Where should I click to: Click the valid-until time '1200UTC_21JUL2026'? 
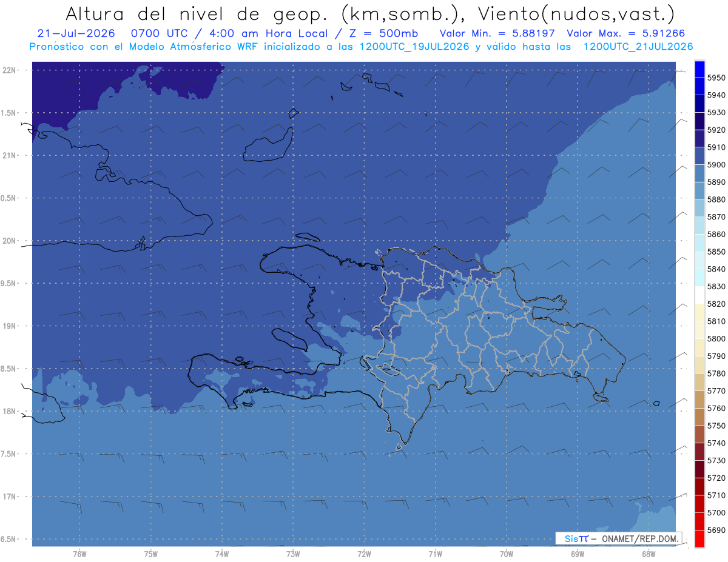click(638, 47)
